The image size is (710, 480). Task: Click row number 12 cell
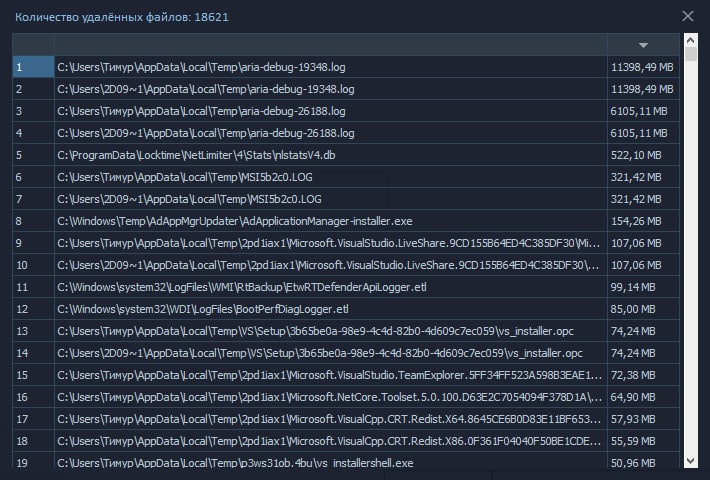tap(33, 309)
